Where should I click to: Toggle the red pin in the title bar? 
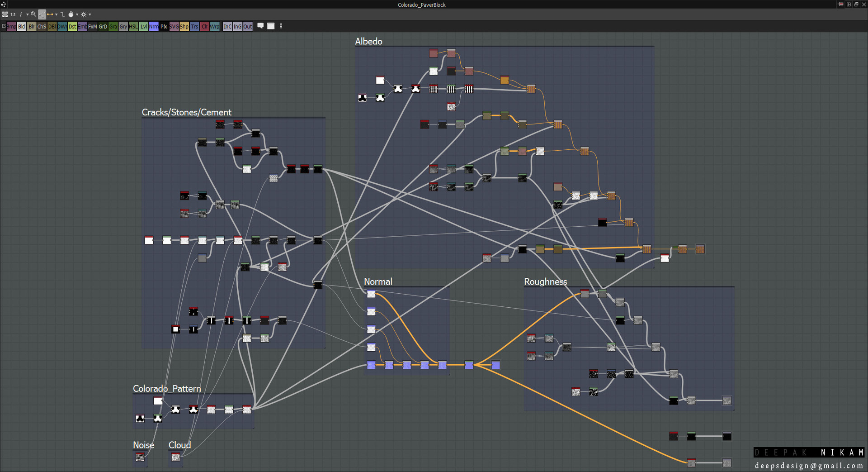(840, 5)
